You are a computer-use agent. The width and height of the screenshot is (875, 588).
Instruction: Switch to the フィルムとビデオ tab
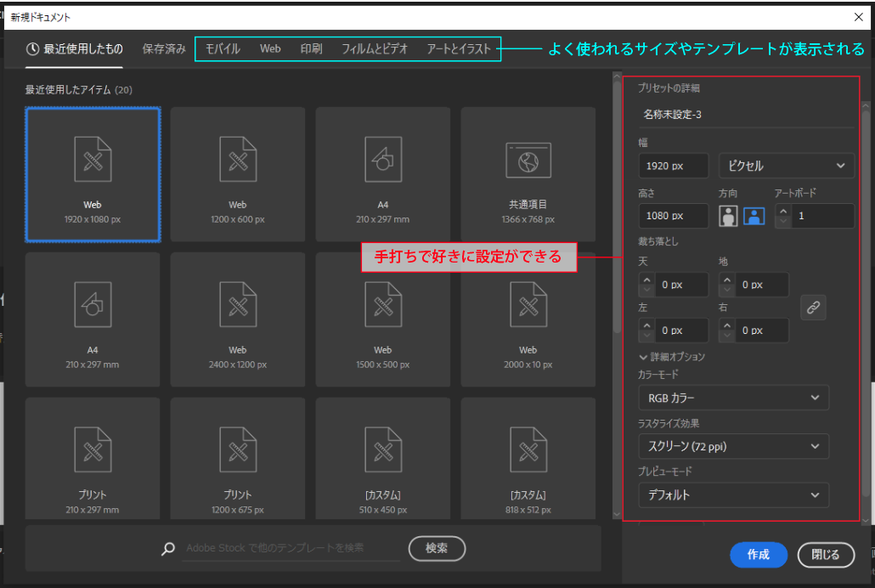coord(375,49)
